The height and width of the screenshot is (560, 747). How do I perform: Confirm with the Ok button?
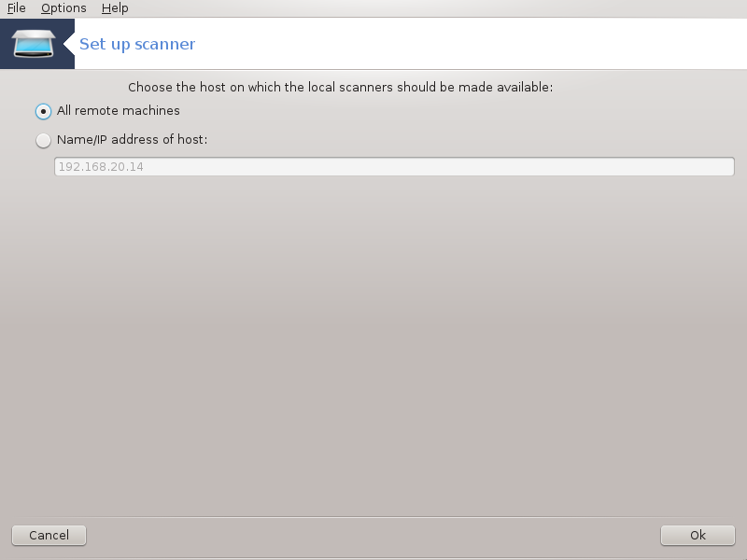pyautogui.click(x=698, y=535)
